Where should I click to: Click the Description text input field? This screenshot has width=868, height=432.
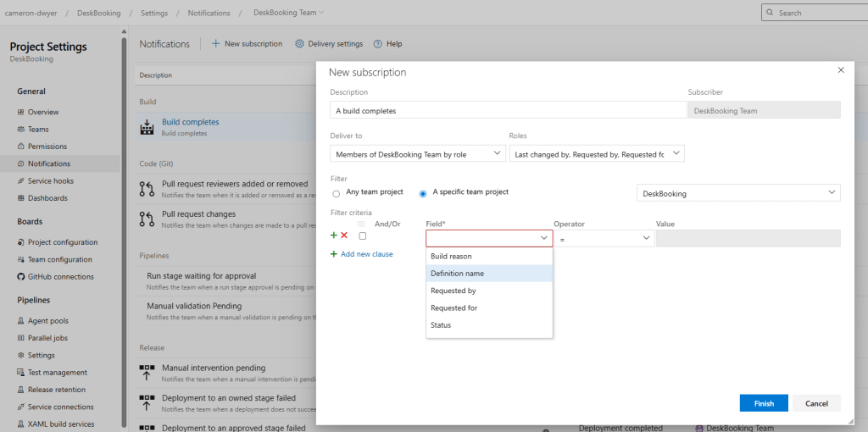[x=508, y=110]
